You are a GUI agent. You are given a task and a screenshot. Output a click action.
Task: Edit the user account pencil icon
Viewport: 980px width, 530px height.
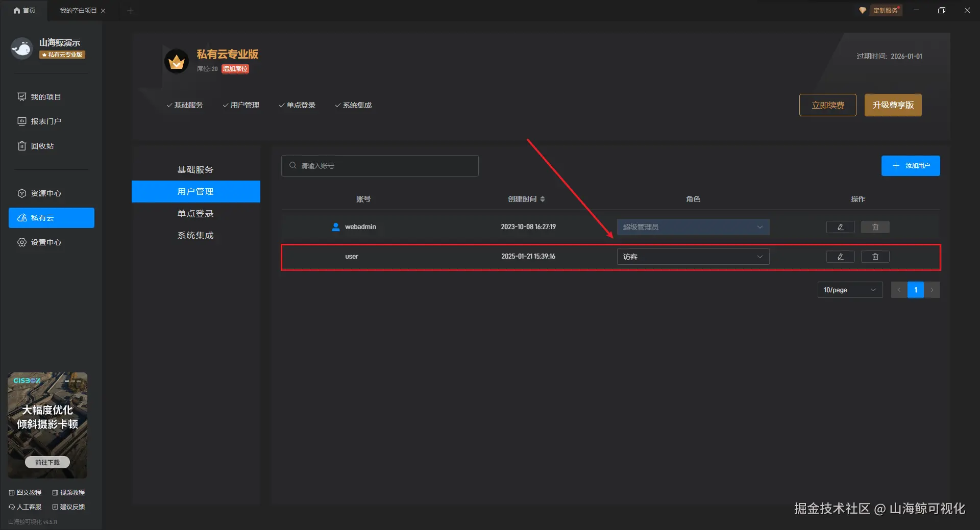841,257
